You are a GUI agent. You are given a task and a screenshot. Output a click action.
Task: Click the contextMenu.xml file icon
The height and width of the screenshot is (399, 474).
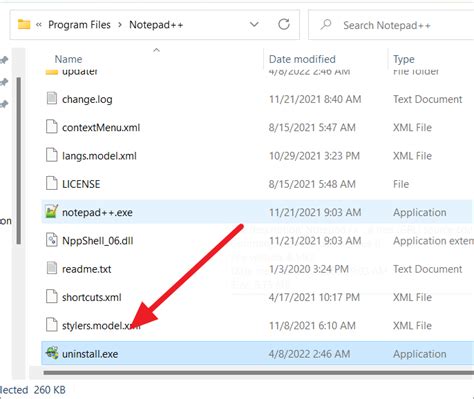[52, 127]
